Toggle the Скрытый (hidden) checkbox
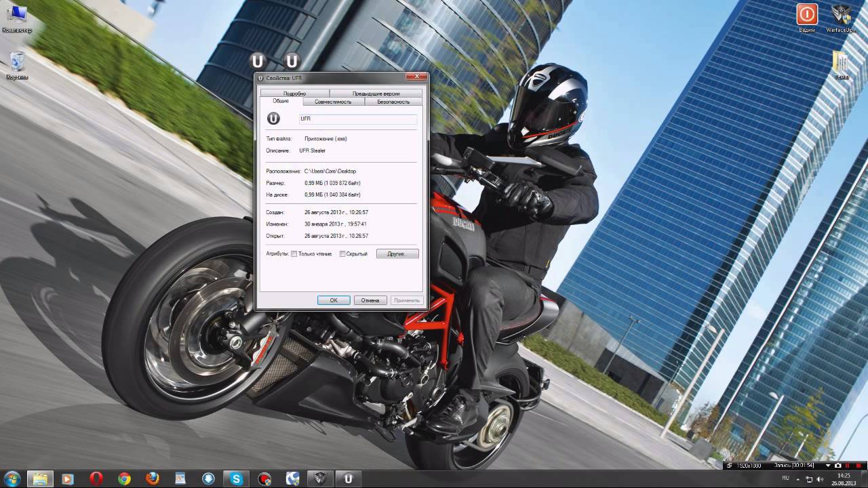Image resolution: width=868 pixels, height=488 pixels. coord(342,254)
